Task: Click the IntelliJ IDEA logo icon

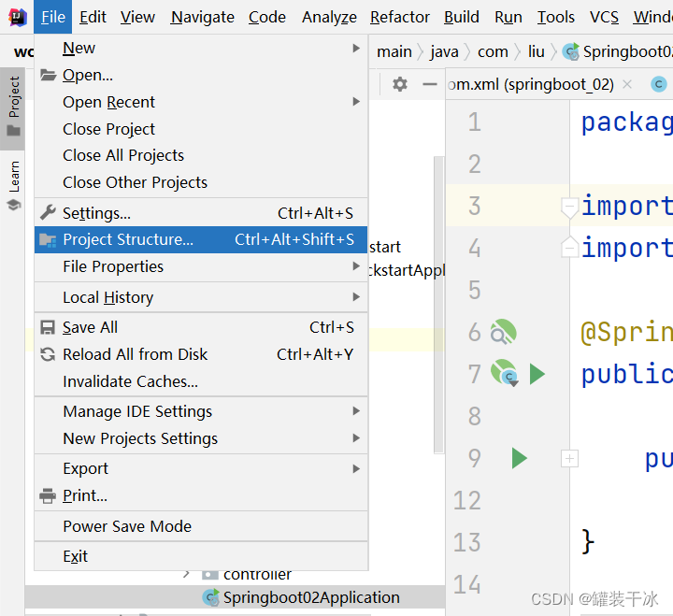Action: coord(18,17)
